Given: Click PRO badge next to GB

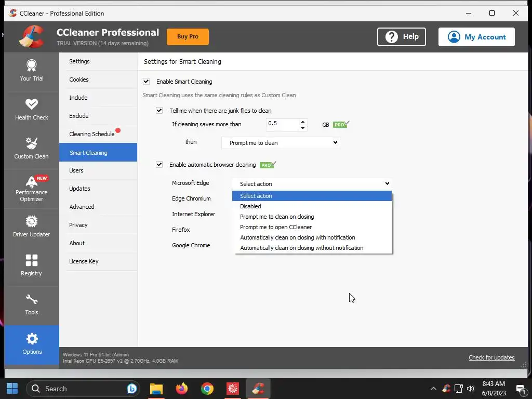Looking at the screenshot, I should tap(341, 124).
